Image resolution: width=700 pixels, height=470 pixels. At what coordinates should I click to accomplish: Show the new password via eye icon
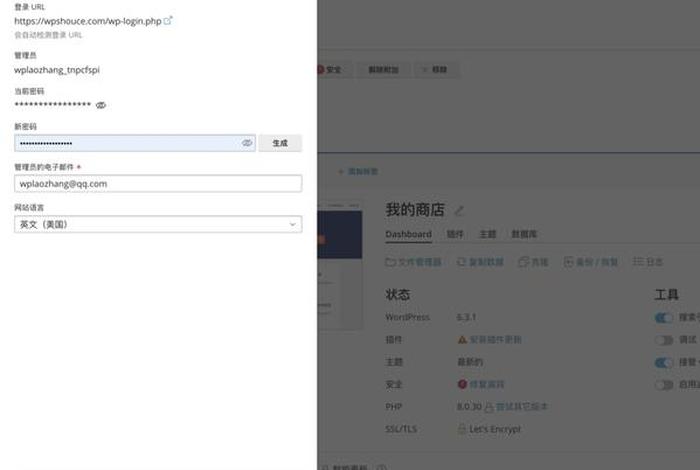point(247,143)
